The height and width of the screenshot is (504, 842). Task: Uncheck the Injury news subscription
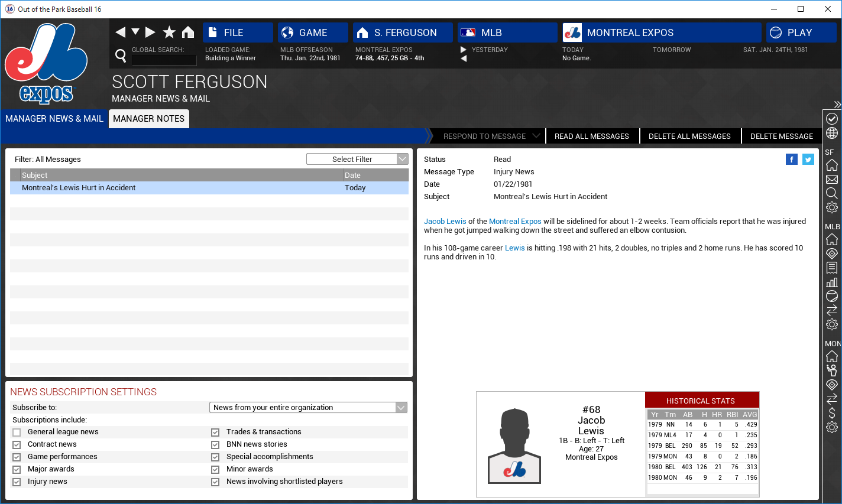(x=17, y=482)
